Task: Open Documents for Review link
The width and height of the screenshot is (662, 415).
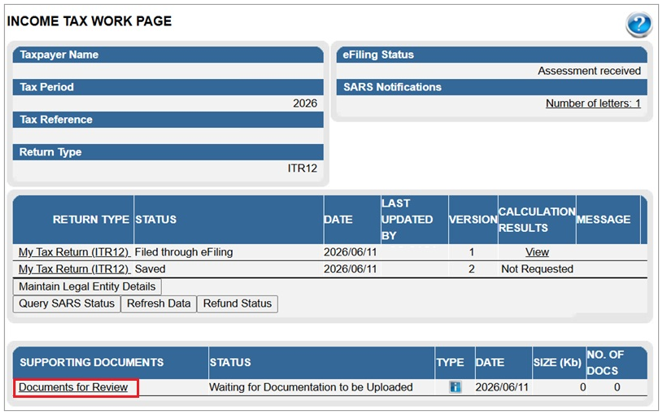Action: click(x=73, y=387)
